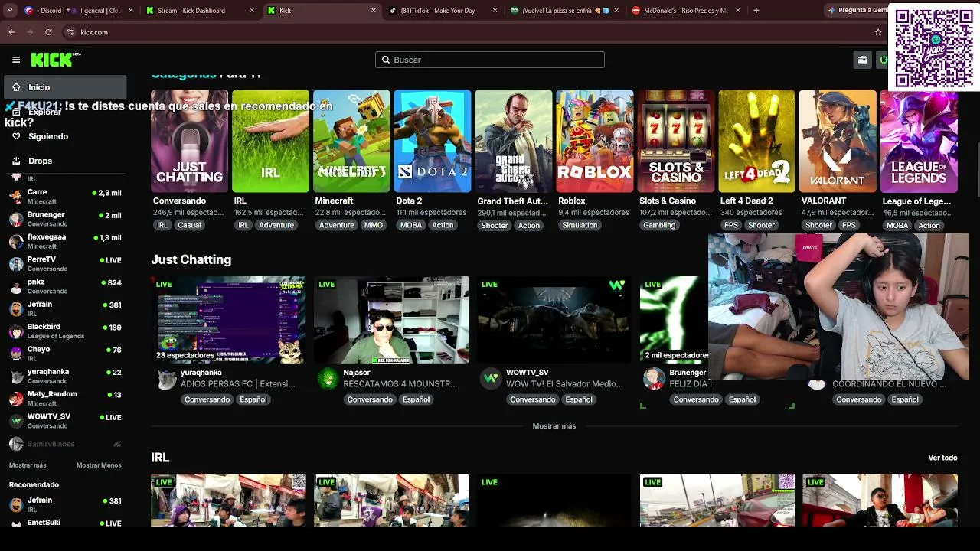The width and height of the screenshot is (980, 551).
Task: Click the Drops icon in sidebar
Action: [16, 161]
